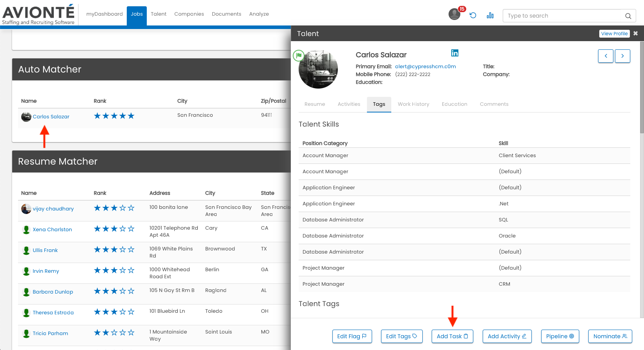Open the bar chart analytics icon
The height and width of the screenshot is (350, 644).
point(490,15)
